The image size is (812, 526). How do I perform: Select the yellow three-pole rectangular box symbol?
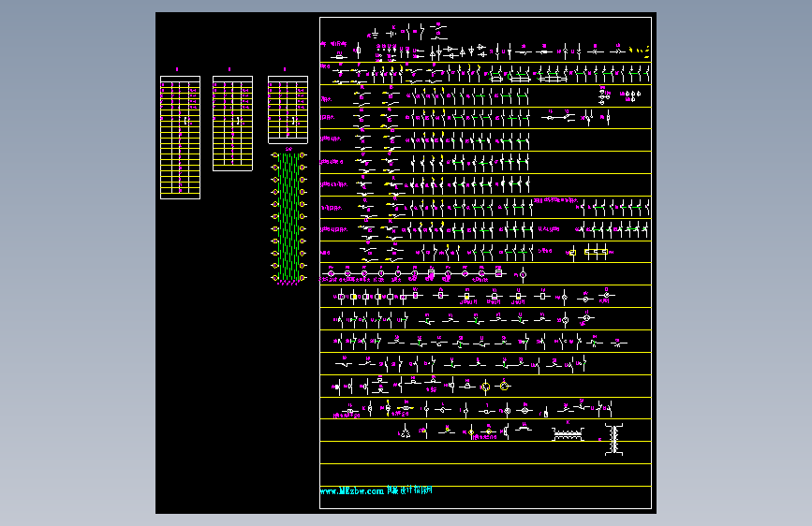tap(596, 252)
